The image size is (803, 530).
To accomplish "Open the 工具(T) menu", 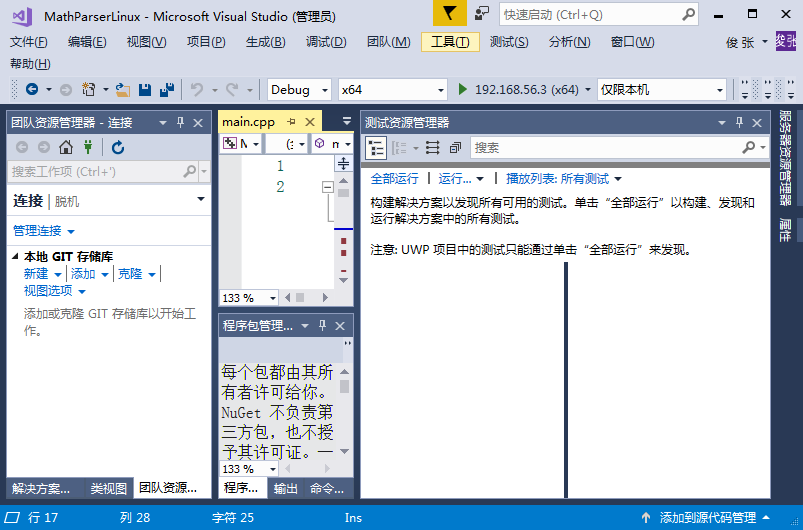I will click(450, 42).
